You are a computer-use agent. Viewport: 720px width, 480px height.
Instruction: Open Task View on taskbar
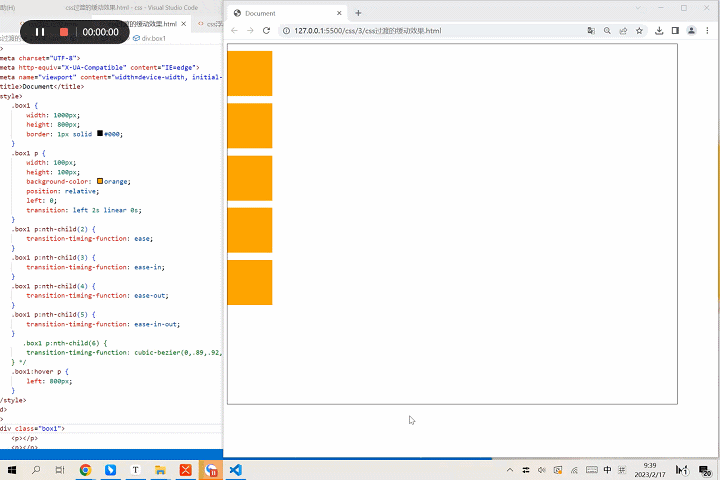tap(60, 470)
